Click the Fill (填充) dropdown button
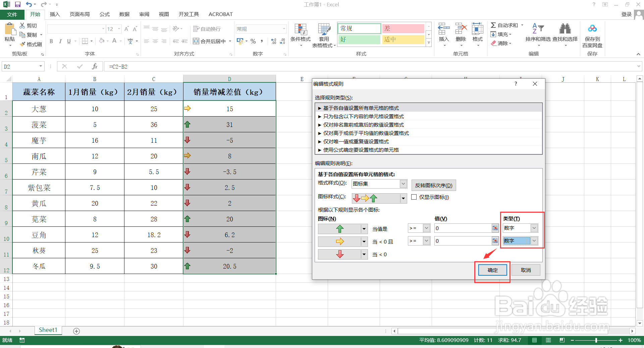This screenshot has width=644, height=348. pos(501,34)
